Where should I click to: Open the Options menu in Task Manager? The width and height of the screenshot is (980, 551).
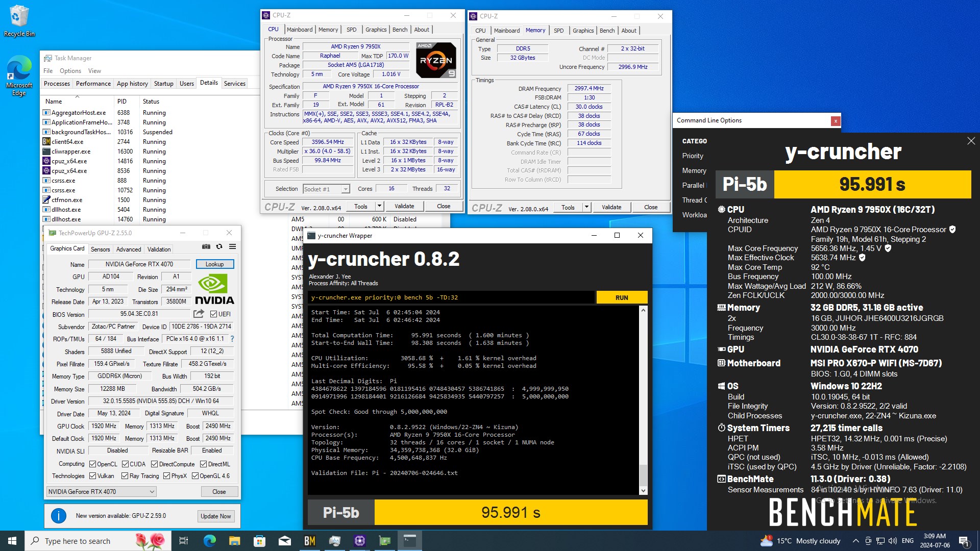pos(70,71)
